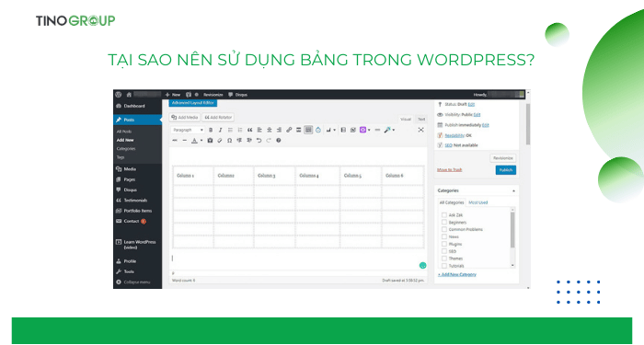The width and height of the screenshot is (644, 345).
Task: Open the purple shortcode icon
Action: click(x=362, y=131)
